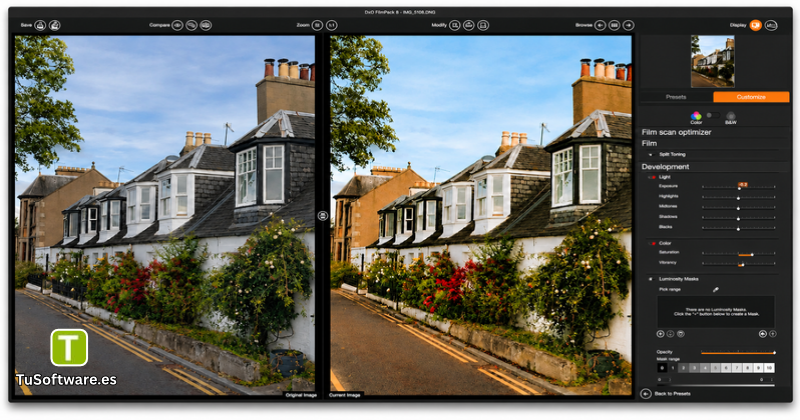Viewport: 800px width, 420px height.
Task: Toggle the Color / B&W switch
Action: click(713, 115)
